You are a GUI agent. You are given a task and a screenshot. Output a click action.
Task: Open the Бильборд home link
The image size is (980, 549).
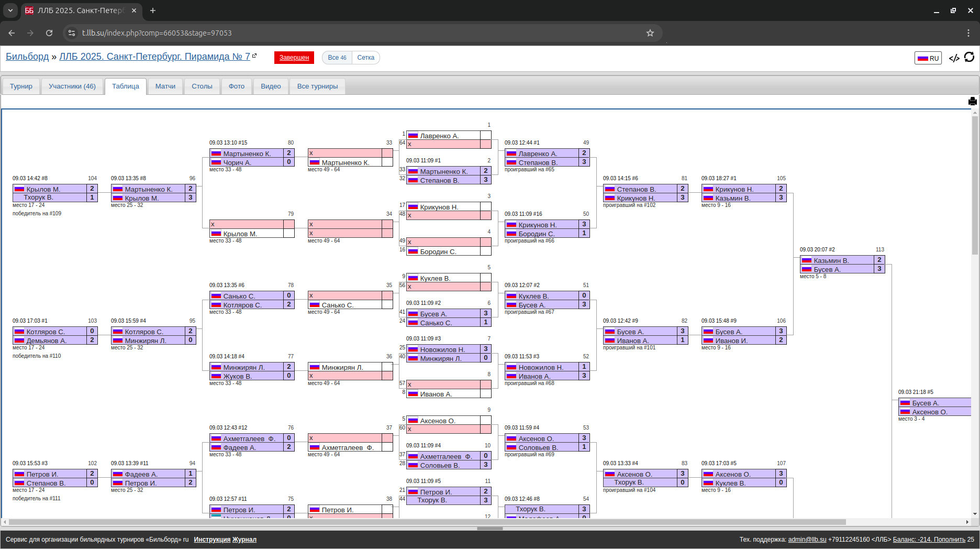[x=27, y=57]
